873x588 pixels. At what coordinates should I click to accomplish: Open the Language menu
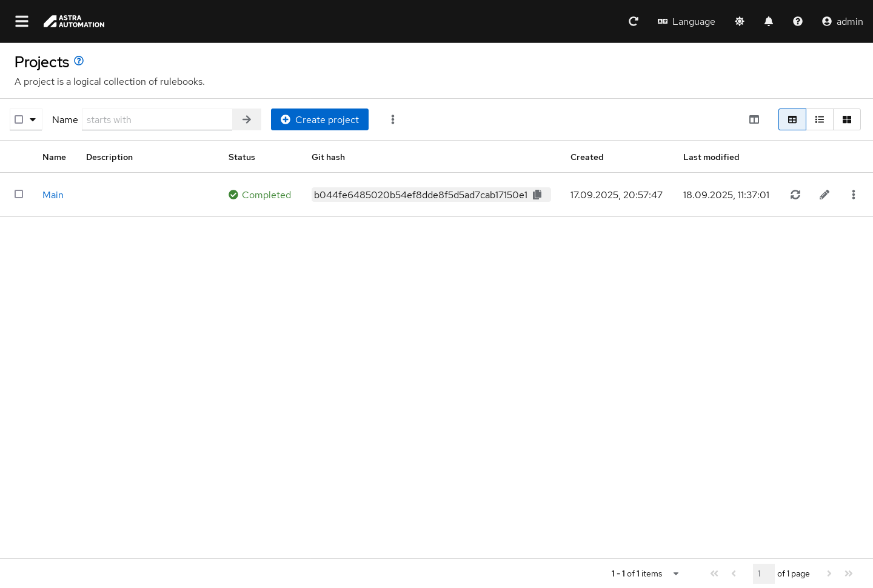pos(686,21)
